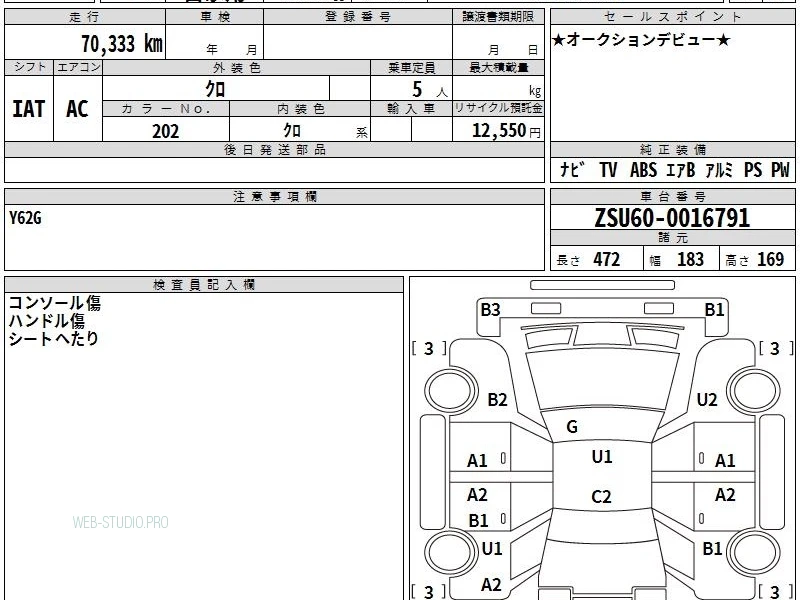
Task: Select the アルミ alloy wheels entry
Action: pos(719,169)
